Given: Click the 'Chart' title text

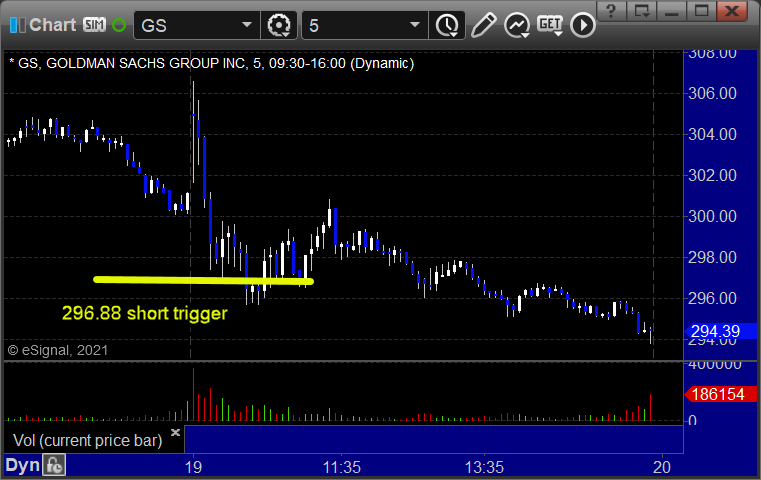Looking at the screenshot, I should point(52,25).
